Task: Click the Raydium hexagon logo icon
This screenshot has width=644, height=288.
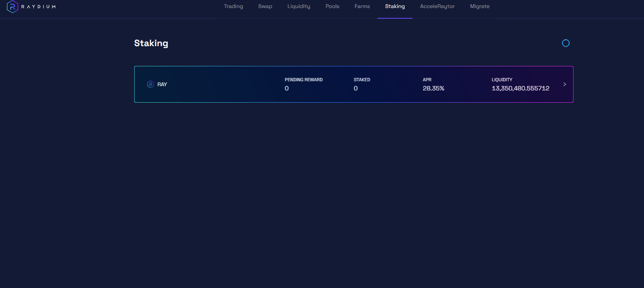Action: 13,6
